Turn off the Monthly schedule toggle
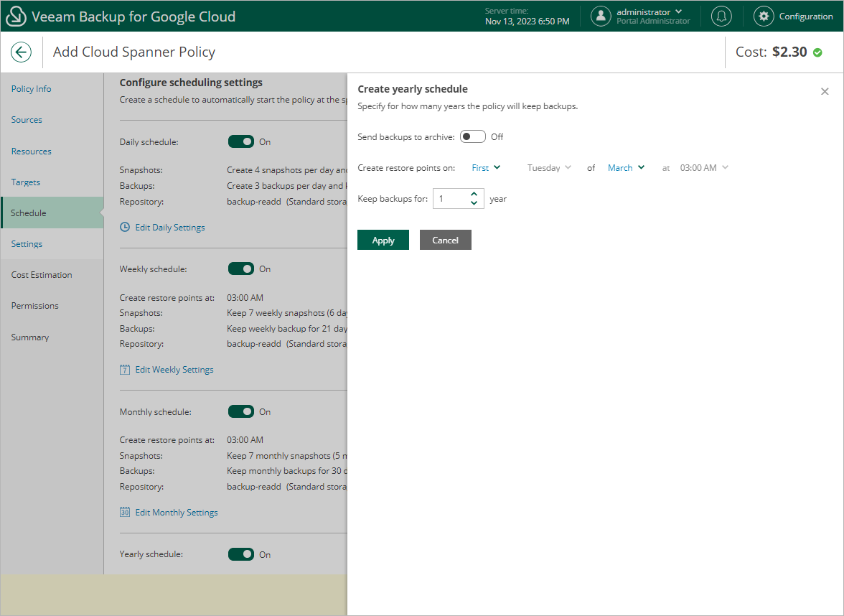The height and width of the screenshot is (616, 844). point(241,411)
